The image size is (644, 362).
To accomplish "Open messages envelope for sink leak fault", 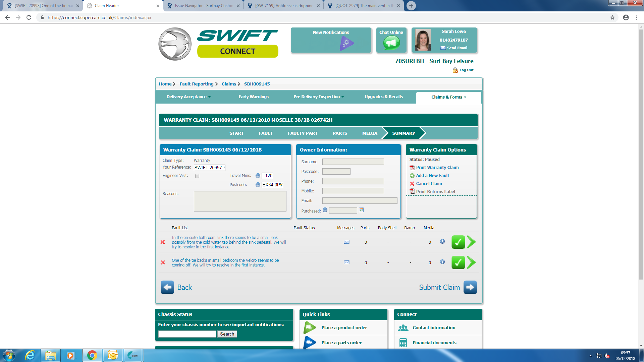I will point(346,242).
